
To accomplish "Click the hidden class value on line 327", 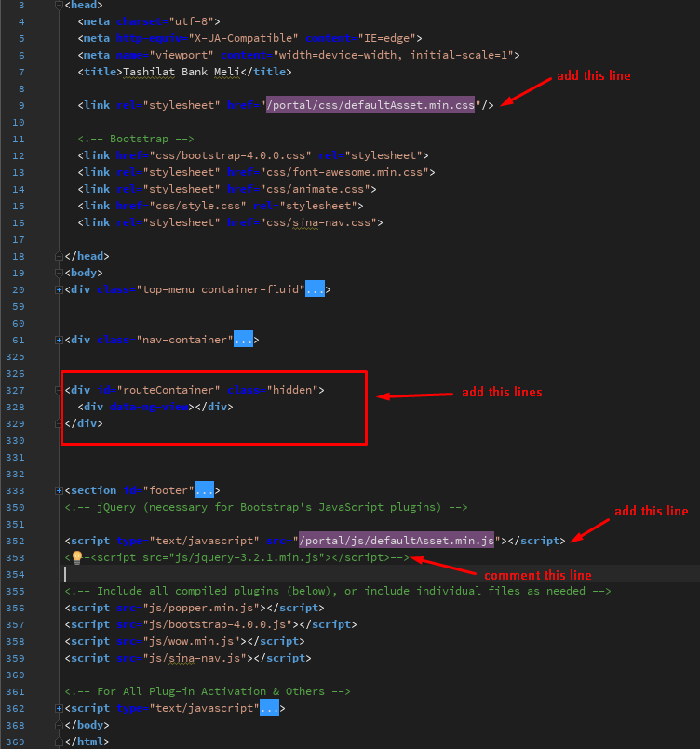I will click(292, 390).
